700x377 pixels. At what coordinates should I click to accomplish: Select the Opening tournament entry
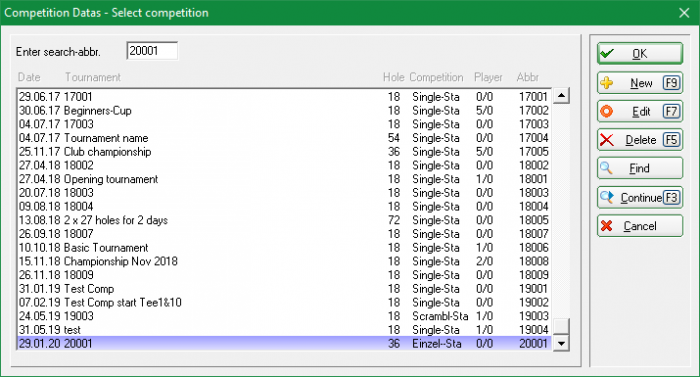[284, 179]
